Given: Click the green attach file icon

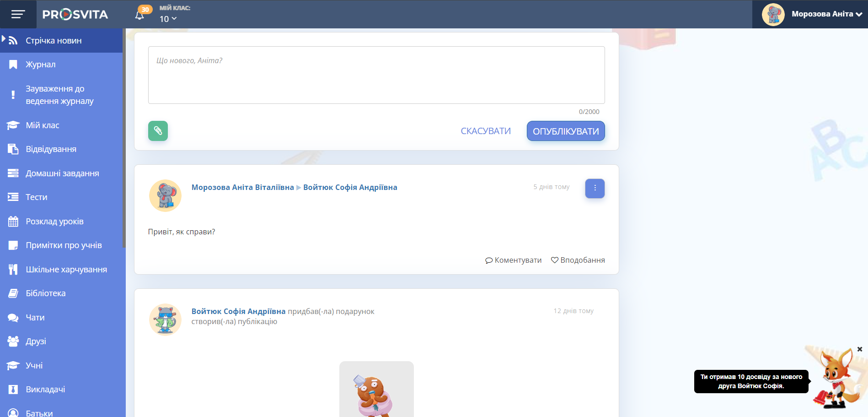Looking at the screenshot, I should tap(158, 131).
